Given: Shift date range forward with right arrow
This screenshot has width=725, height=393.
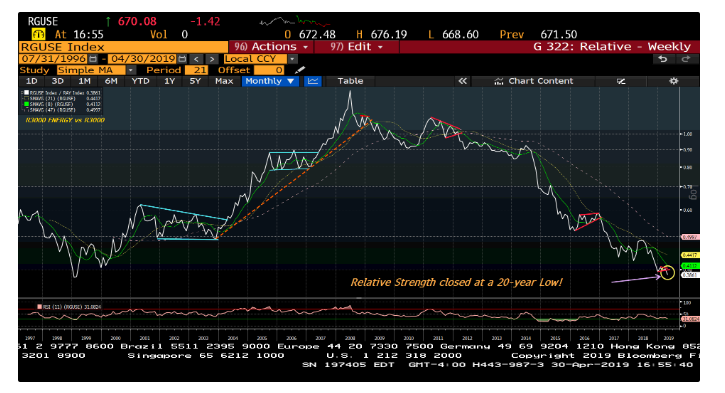Looking at the screenshot, I should [x=212, y=59].
